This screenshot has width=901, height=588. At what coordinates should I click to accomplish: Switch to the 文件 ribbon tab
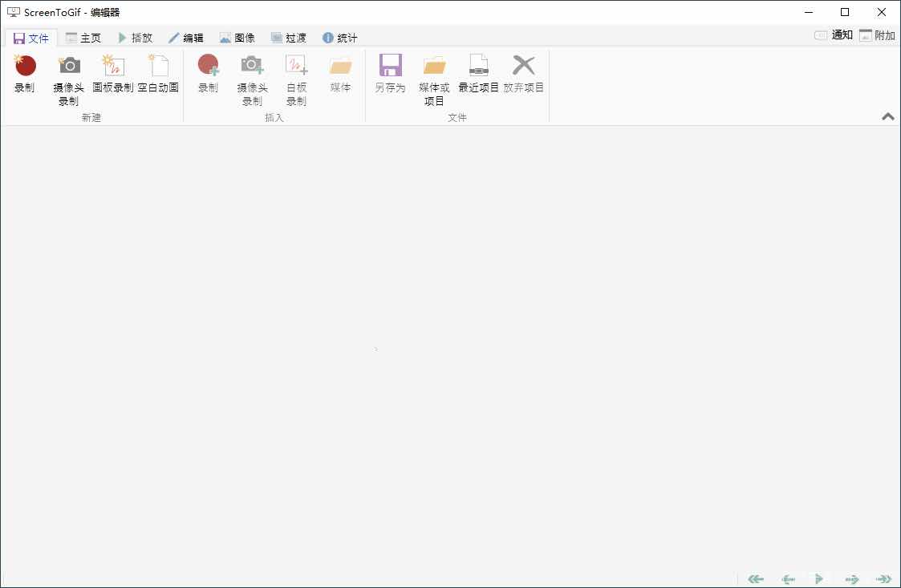(31, 38)
